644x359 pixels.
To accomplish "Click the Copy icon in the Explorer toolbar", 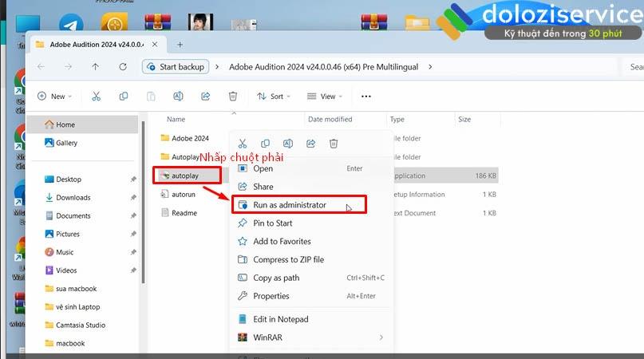I will pos(123,96).
